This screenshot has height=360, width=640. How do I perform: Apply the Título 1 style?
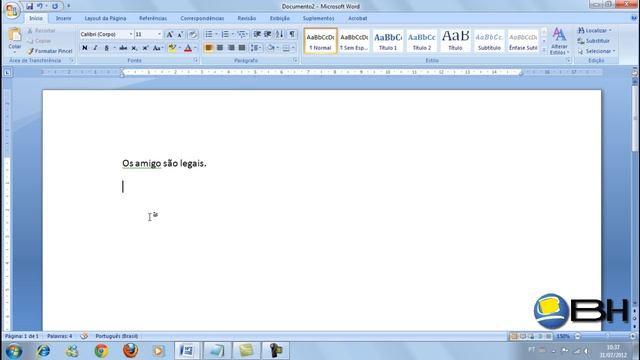click(388, 41)
